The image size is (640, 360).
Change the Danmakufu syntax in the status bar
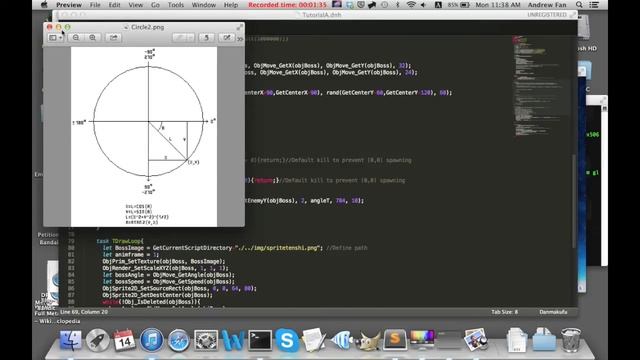(x=553, y=312)
